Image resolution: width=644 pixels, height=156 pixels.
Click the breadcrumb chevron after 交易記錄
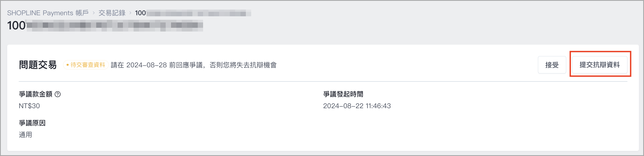click(130, 13)
